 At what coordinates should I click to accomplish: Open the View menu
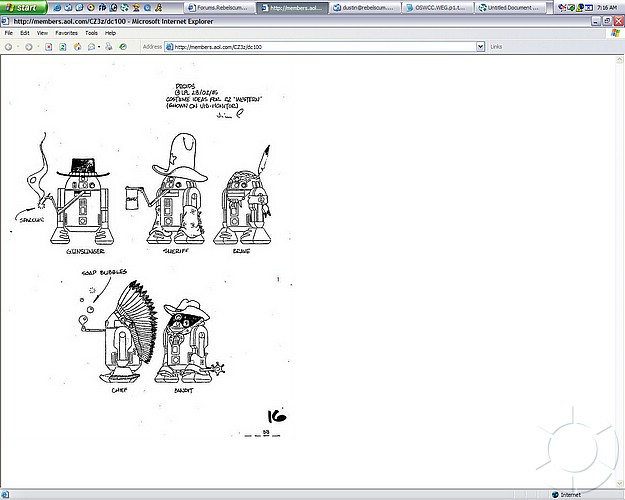point(42,33)
